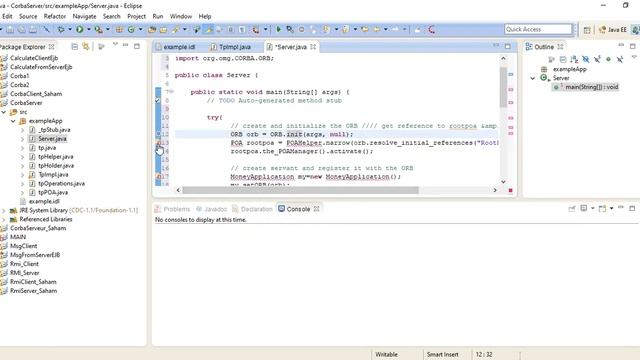Click the Open Perspective icon
This screenshot has height=360, width=640.
587,30
